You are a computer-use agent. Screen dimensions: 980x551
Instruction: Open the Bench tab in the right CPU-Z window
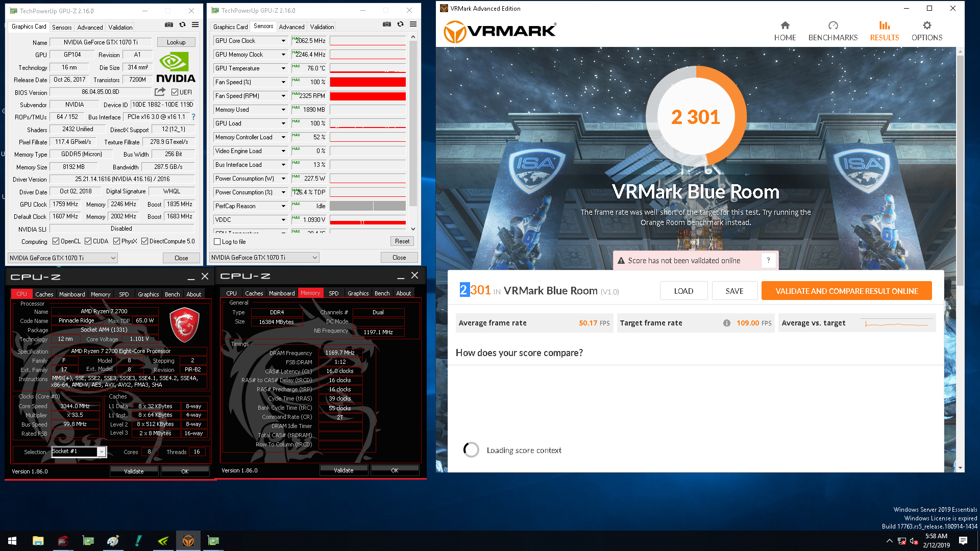pos(382,293)
